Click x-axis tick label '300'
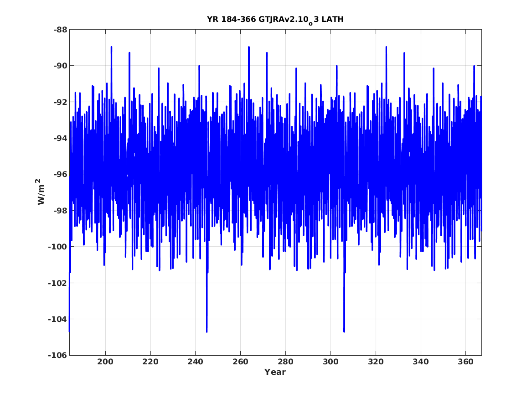The image size is (532, 399). [x=331, y=362]
